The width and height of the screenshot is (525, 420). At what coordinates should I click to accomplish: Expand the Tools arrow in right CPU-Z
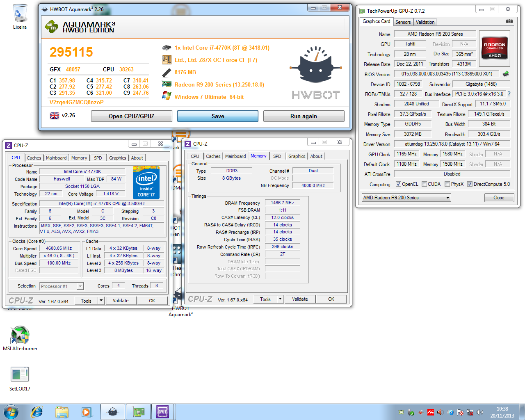(281, 299)
